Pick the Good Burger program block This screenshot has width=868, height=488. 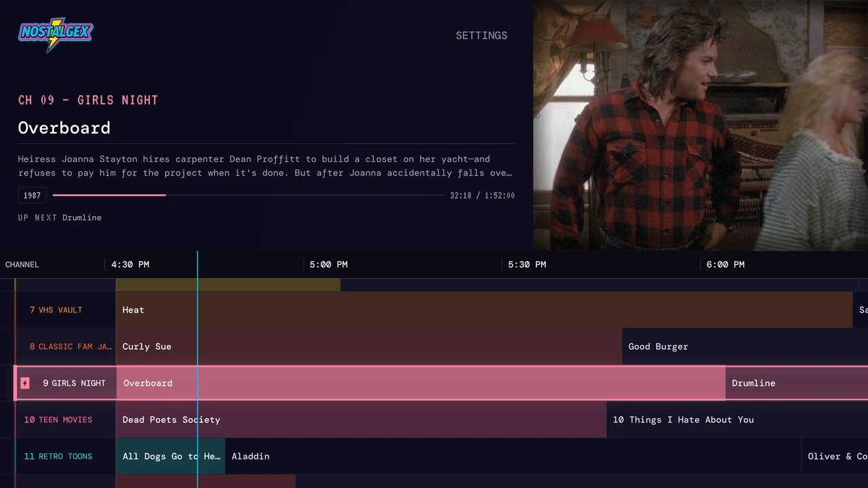(745, 346)
